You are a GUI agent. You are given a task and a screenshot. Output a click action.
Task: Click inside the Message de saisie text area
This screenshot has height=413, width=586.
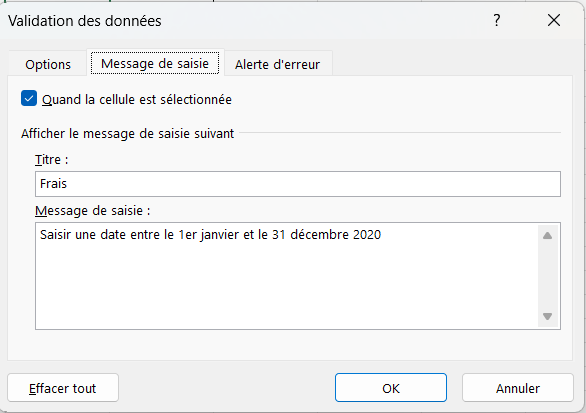(287, 276)
